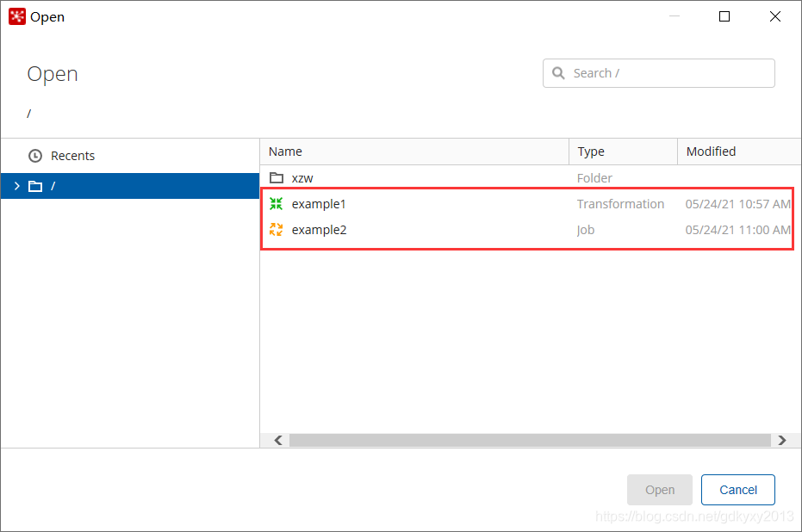Sort by the Modified column header
The image size is (802, 532).
click(x=740, y=152)
